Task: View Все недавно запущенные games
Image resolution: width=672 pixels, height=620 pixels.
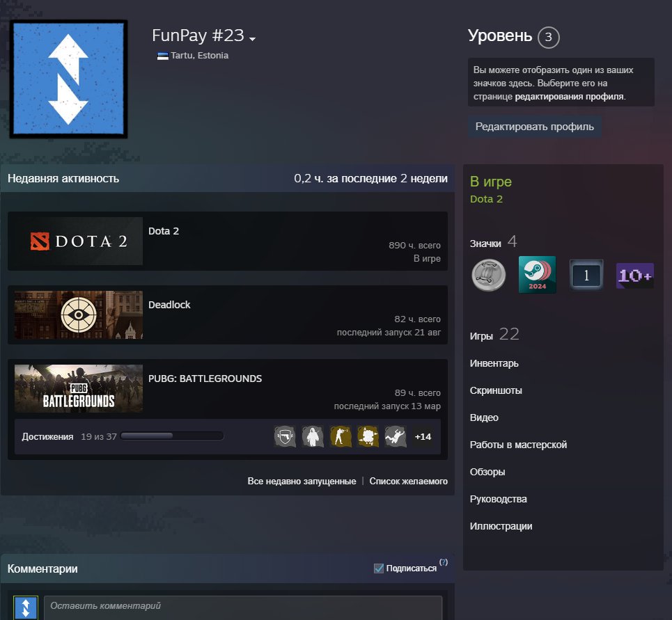Action: 302,482
